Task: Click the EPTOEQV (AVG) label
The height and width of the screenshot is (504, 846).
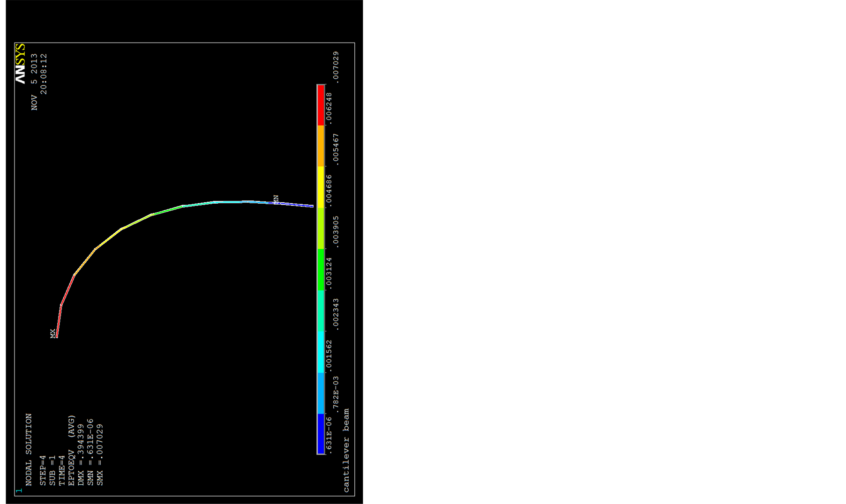Action: [71, 450]
